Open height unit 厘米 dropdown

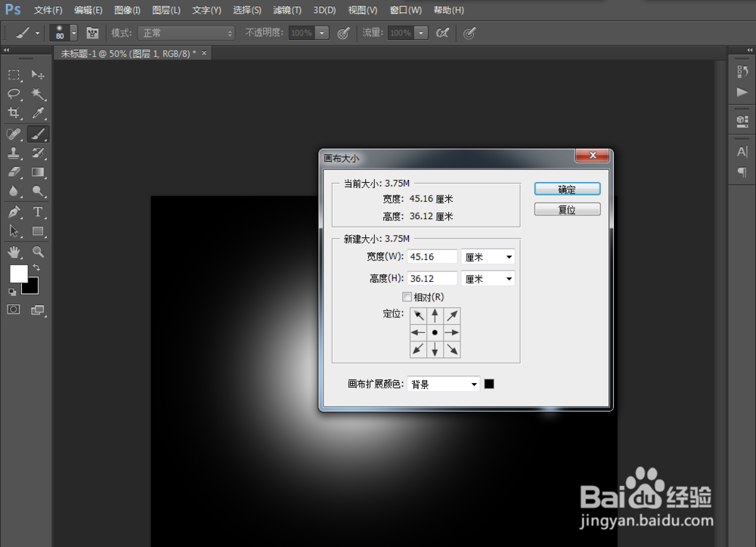(488, 279)
